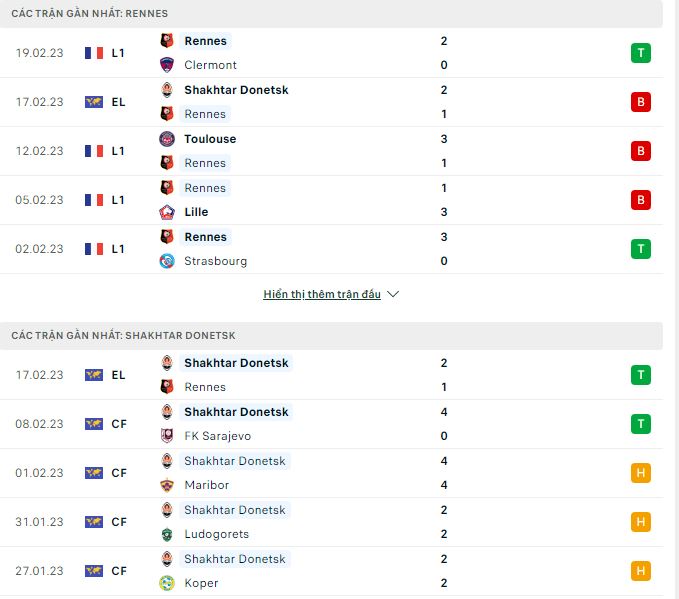
Task: Click the Lille club crest icon
Action: click(x=167, y=212)
